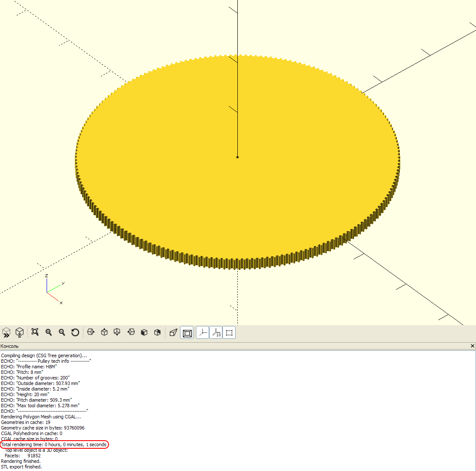Screen dimensions: 476x471
Task: Click the 'Rendering finished.' console line
Action: pyautogui.click(x=21, y=461)
